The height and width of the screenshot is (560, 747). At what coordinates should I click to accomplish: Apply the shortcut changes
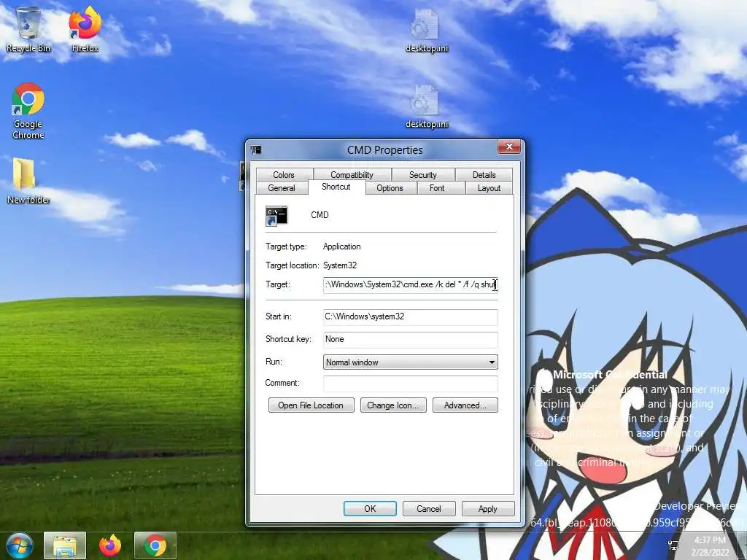(488, 508)
